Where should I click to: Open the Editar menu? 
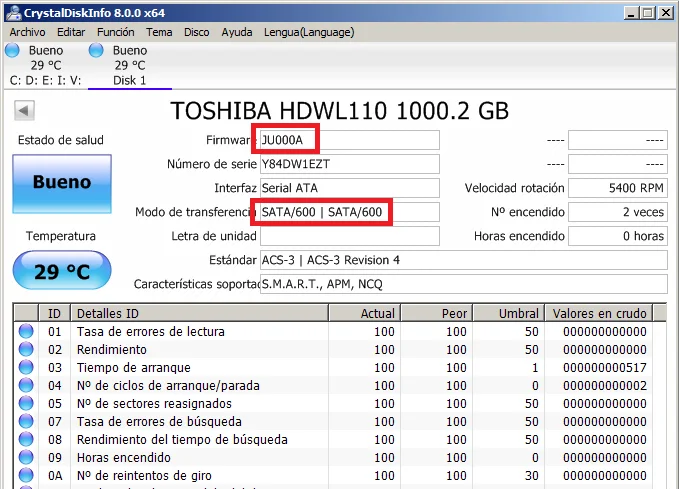tap(71, 32)
